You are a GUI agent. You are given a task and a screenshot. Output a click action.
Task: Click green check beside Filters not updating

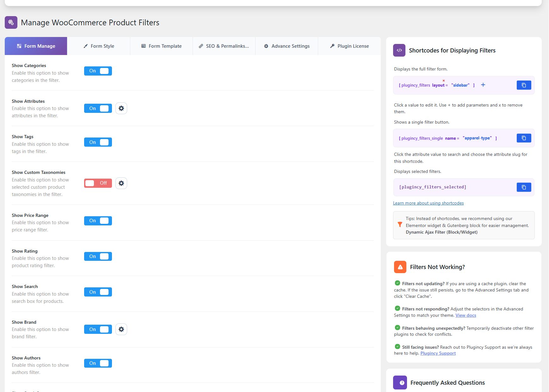[398, 283]
